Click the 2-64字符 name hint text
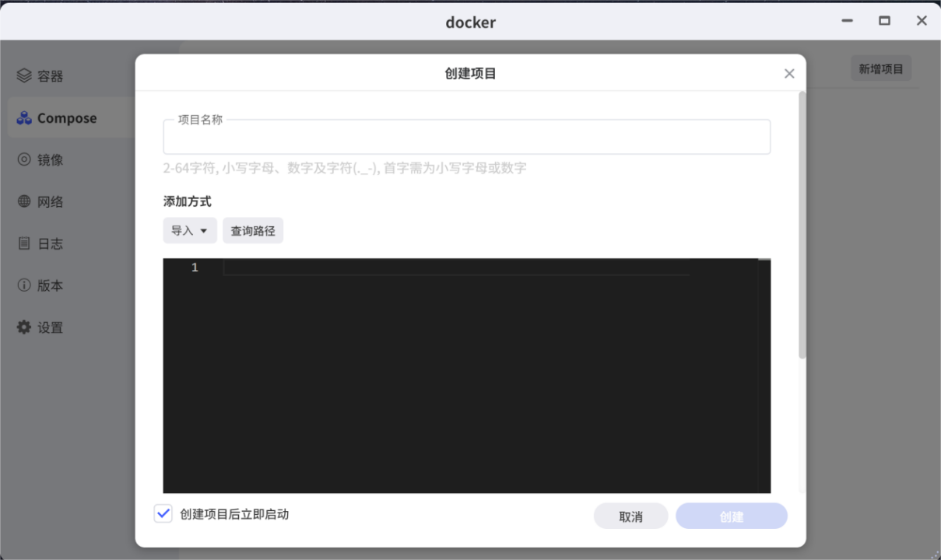The image size is (941, 560). [345, 167]
